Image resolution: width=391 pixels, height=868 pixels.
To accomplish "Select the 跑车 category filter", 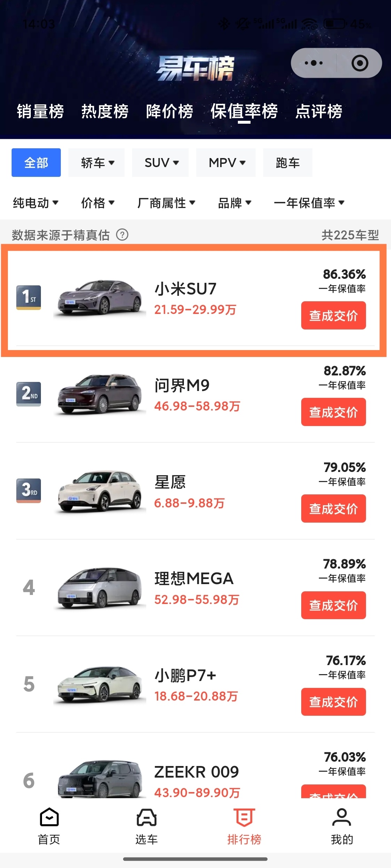I will point(287,163).
